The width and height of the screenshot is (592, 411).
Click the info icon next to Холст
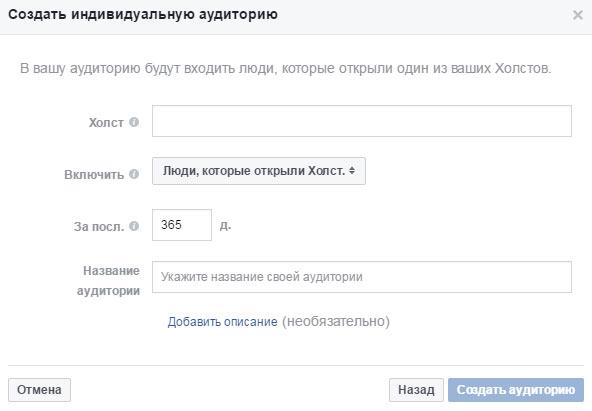point(134,122)
